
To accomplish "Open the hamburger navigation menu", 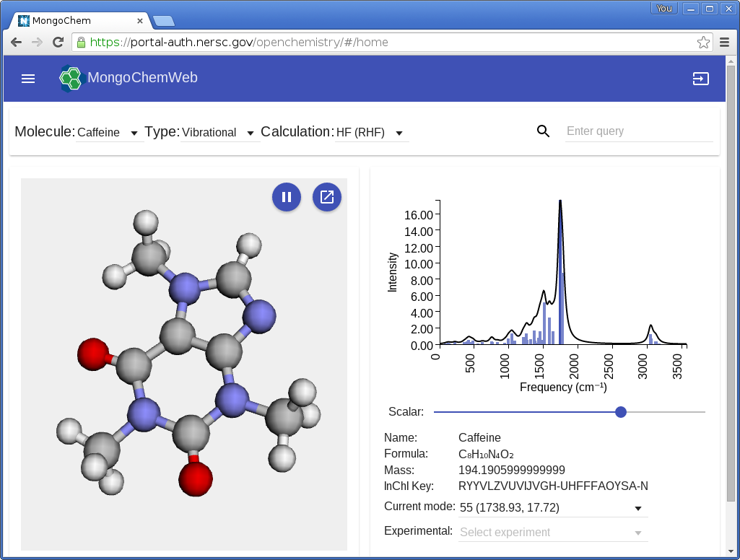I will (28, 79).
